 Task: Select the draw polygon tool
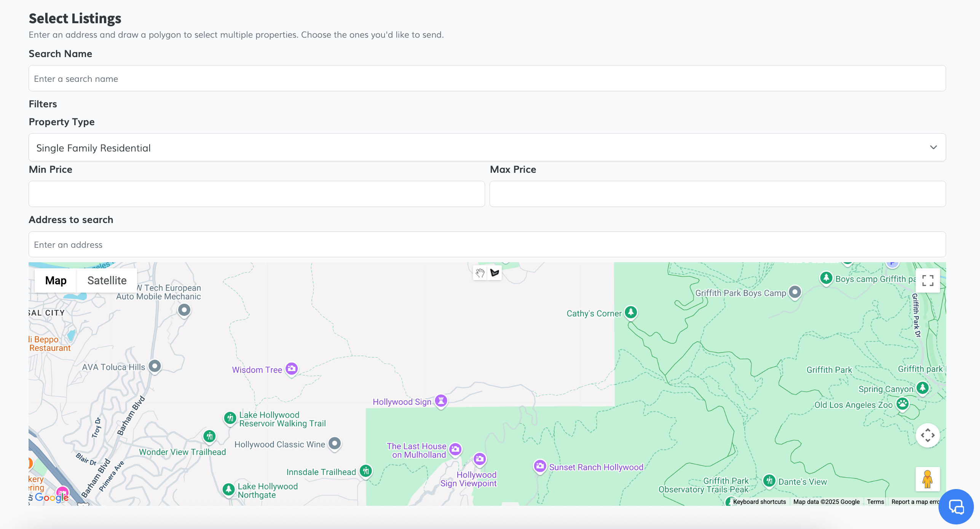tap(495, 273)
